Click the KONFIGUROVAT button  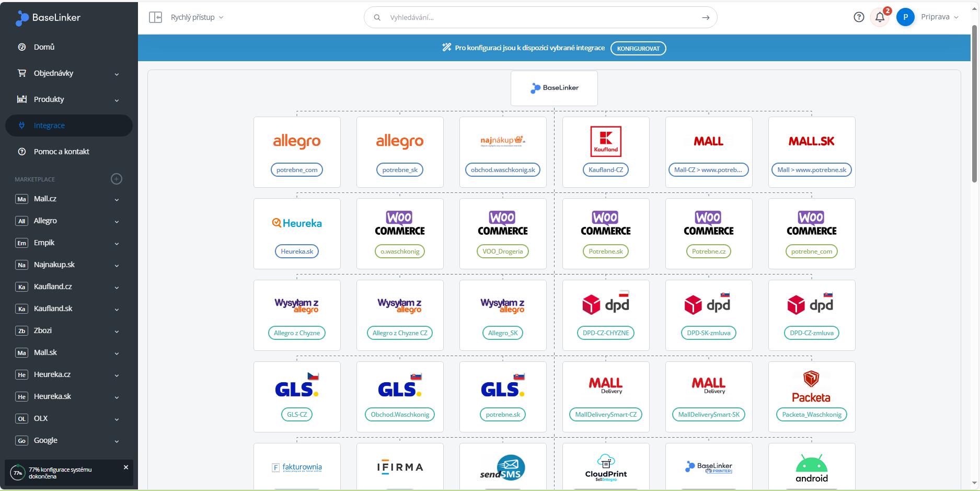pos(638,48)
